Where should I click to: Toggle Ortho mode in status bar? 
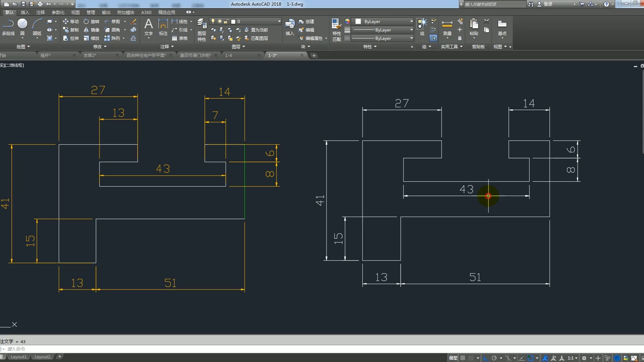(x=486, y=358)
